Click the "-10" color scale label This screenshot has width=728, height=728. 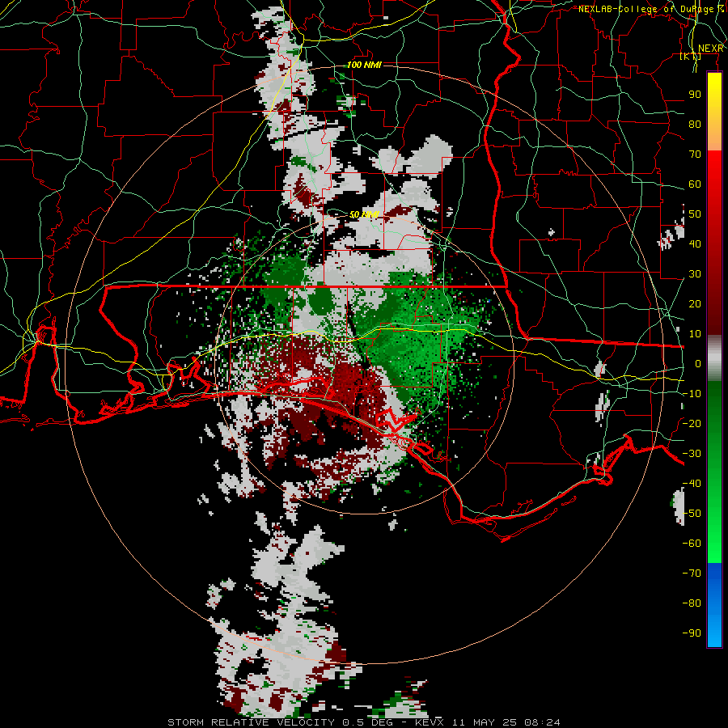[692, 394]
